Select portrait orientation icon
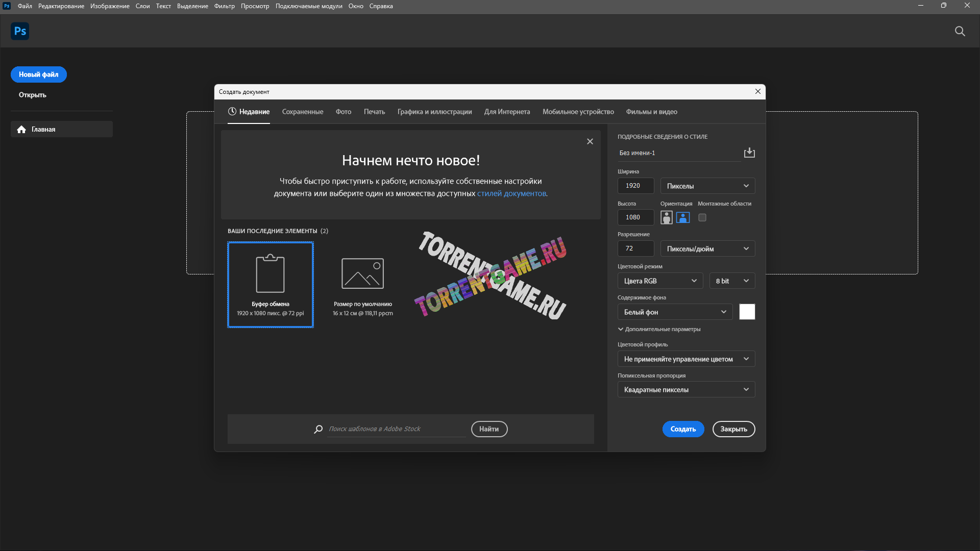This screenshot has width=980, height=551. pyautogui.click(x=666, y=217)
